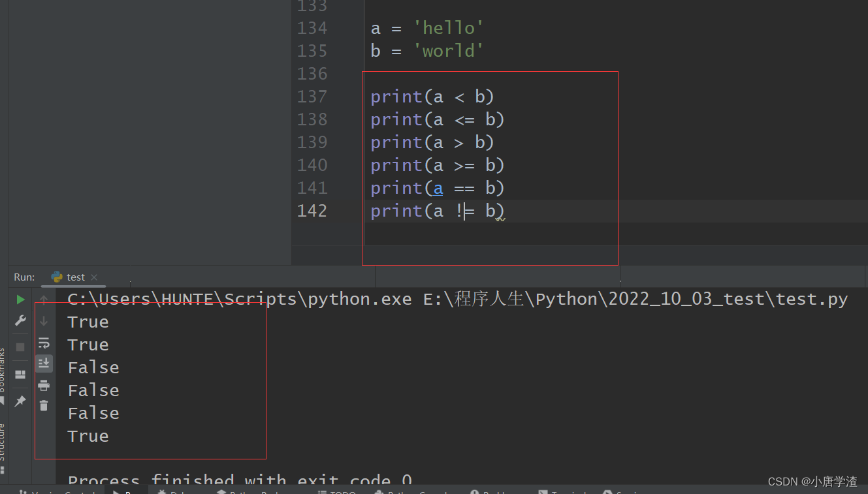
Task: Click the Up the Stack Trace arrow
Action: tap(44, 300)
